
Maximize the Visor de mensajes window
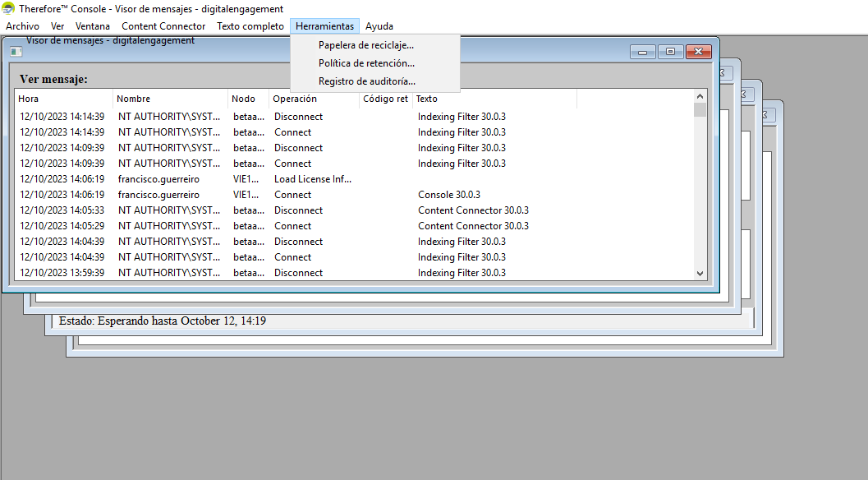670,52
